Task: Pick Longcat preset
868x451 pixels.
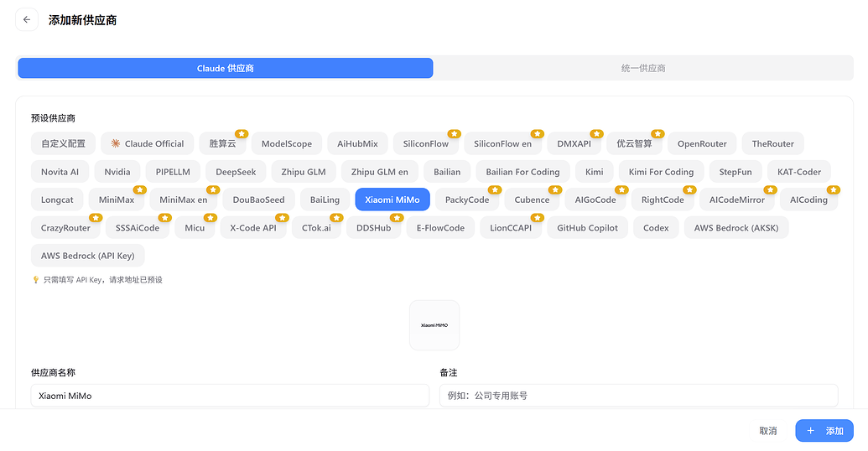Action: click(x=57, y=200)
